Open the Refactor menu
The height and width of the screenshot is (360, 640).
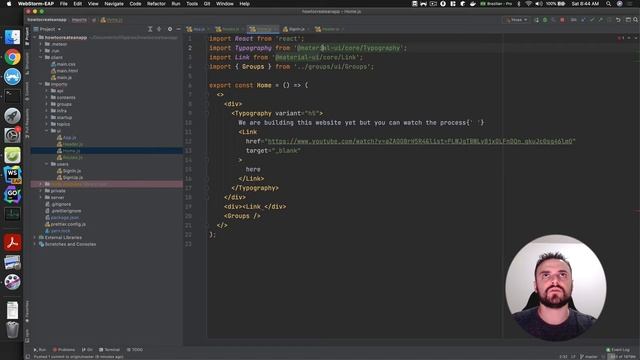(156, 4)
